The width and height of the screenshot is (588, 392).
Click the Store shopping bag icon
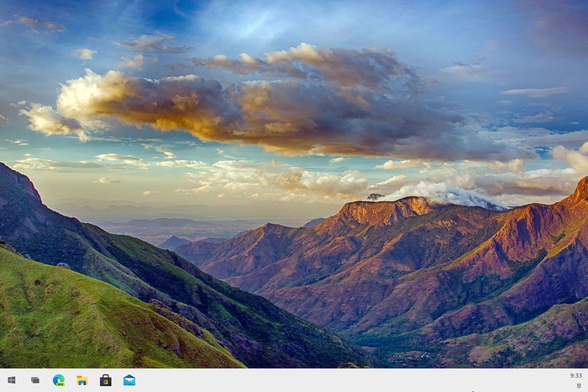tap(105, 380)
